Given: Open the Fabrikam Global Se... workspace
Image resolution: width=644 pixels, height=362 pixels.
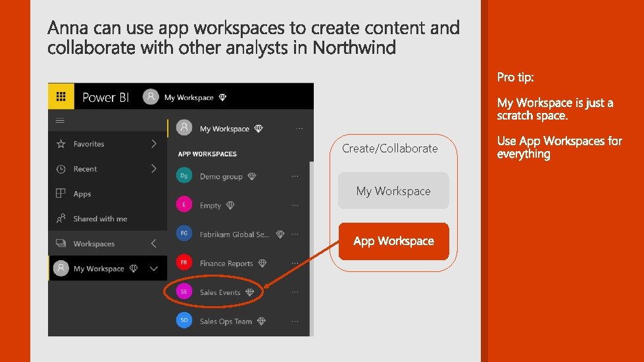Looking at the screenshot, I should click(238, 235).
